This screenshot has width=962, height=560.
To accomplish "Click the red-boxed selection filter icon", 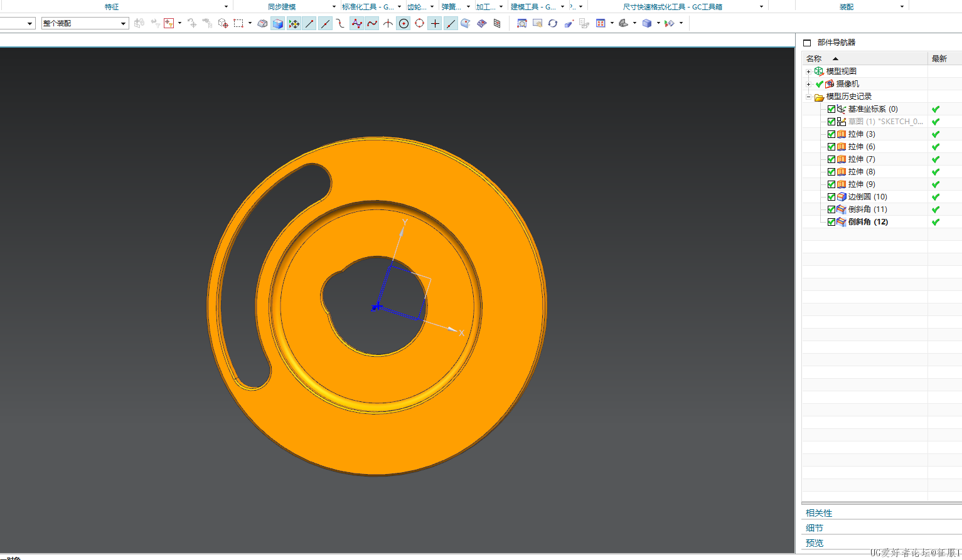I will tap(169, 23).
